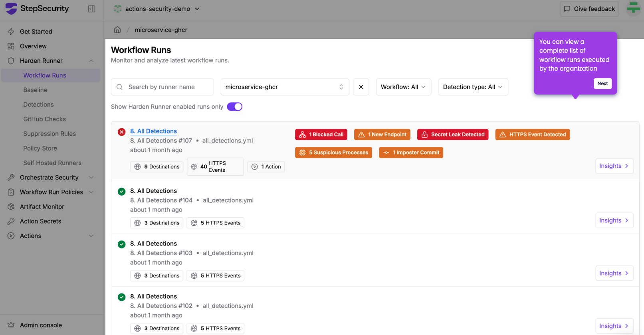Click the failed status icon of run #107
Image resolution: width=644 pixels, height=335 pixels.
[x=122, y=132]
